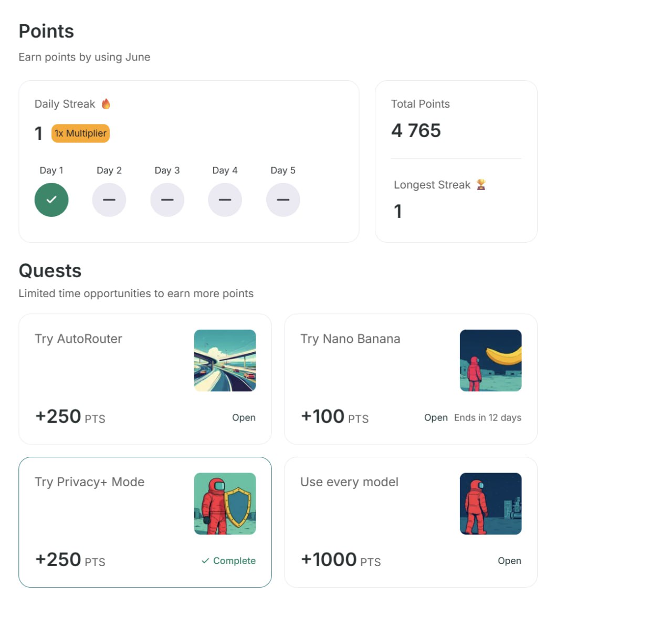Click the Complete checkmark on Privacy+ quest
Screen dimensions: 672x617
click(205, 561)
